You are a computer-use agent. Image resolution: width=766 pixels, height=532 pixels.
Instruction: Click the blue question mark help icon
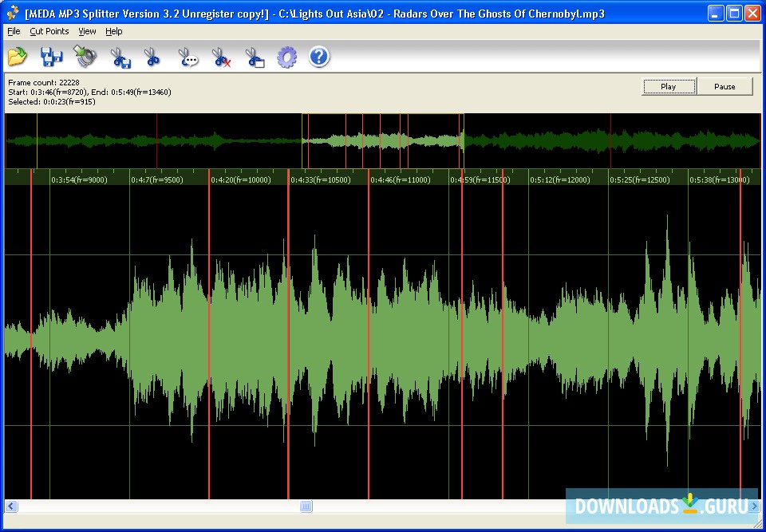319,57
